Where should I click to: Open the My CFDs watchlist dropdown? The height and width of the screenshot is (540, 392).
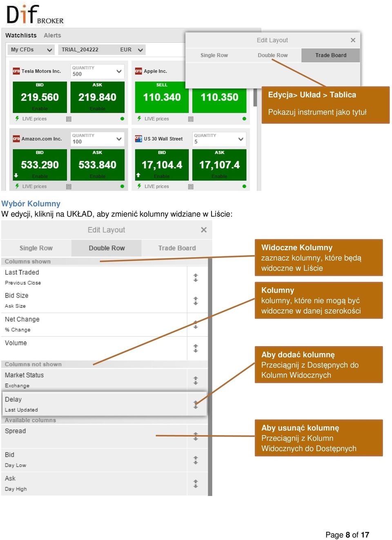(x=31, y=50)
